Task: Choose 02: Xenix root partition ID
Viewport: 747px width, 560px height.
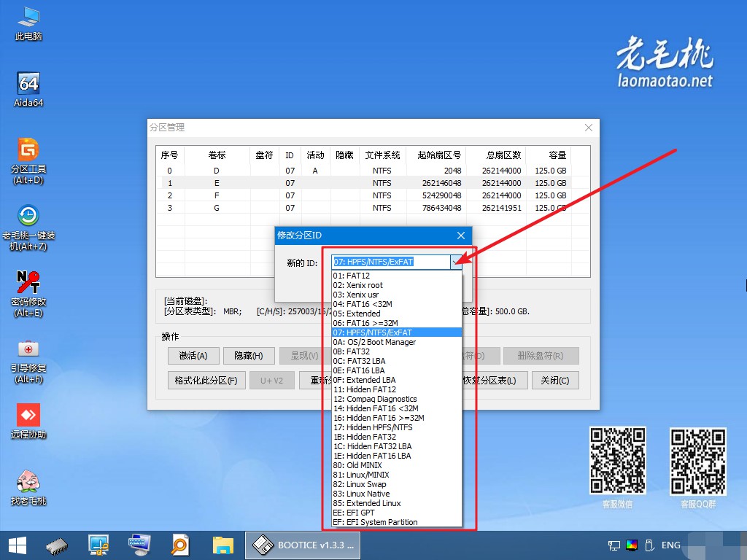Action: click(x=397, y=285)
